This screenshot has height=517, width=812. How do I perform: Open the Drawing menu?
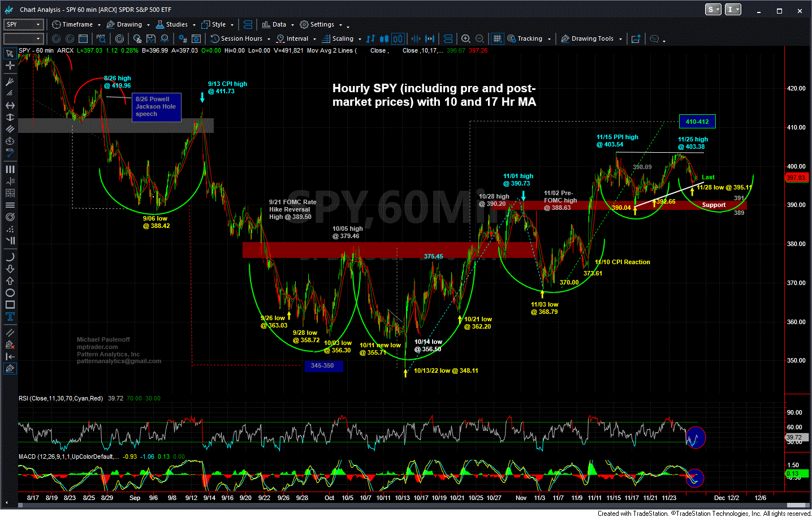124,24
